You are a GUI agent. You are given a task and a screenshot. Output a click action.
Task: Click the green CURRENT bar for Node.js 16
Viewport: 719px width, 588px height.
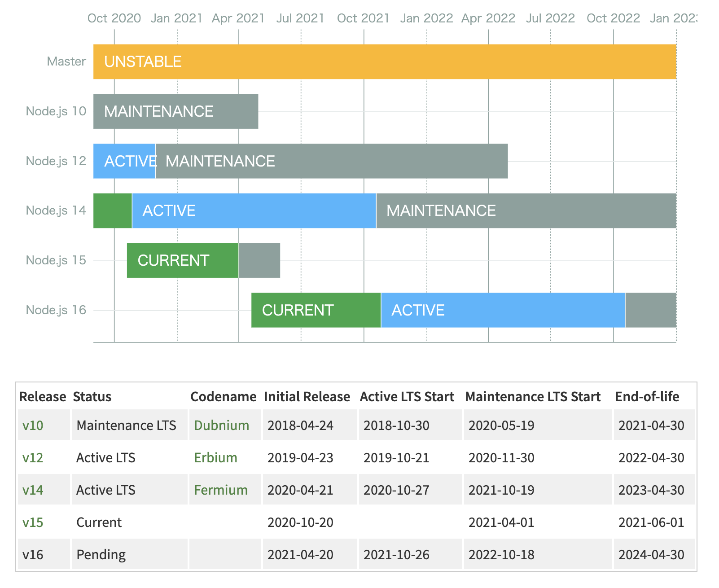tap(316, 310)
